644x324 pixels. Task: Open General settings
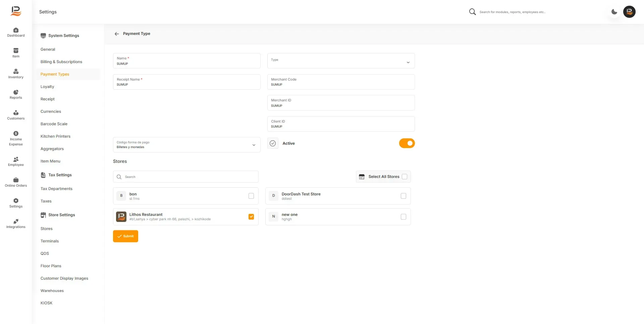48,49
